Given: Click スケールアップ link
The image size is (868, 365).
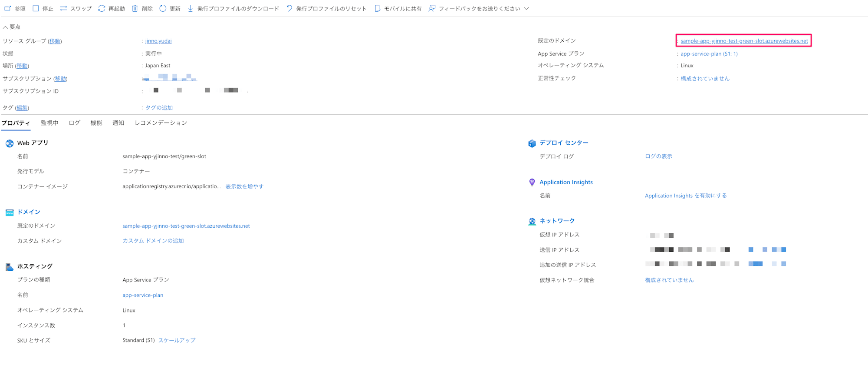Looking at the screenshot, I should 177,340.
